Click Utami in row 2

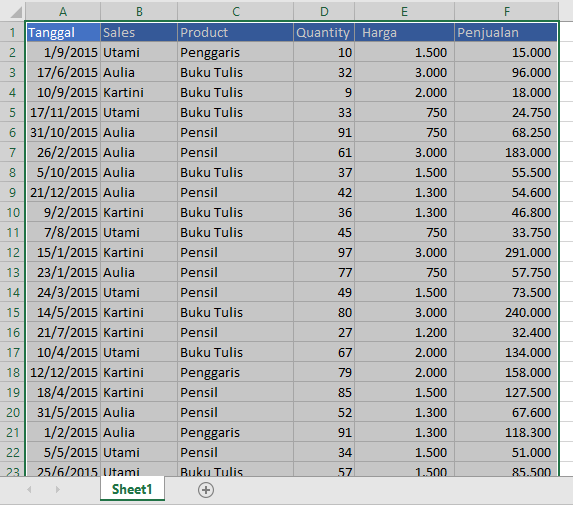[x=139, y=53]
